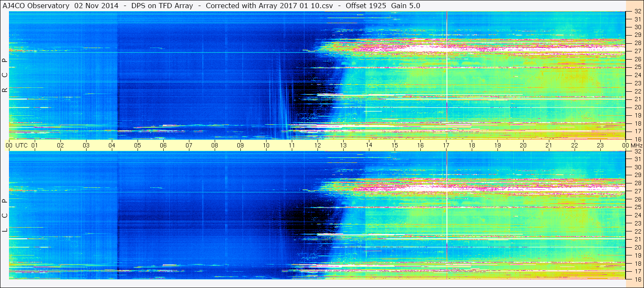
Task: Click the AJ4CO Observatory title text
Action: click(x=37, y=6)
